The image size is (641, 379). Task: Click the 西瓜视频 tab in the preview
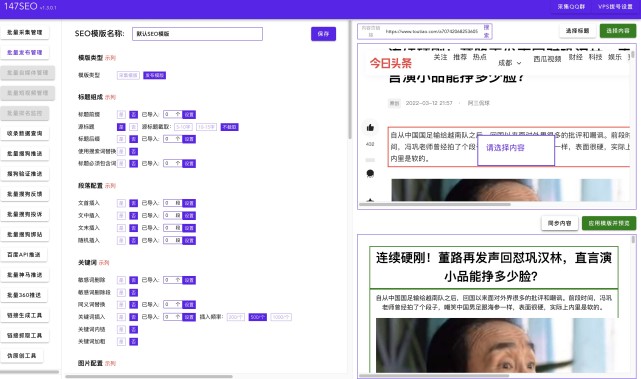point(547,59)
